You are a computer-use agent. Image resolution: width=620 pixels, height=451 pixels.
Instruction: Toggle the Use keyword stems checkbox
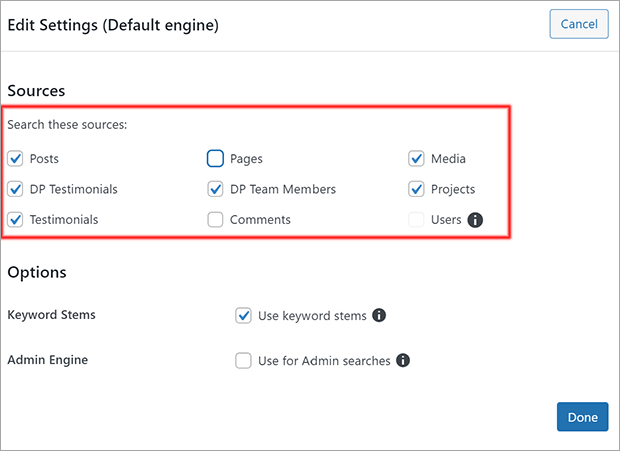pyautogui.click(x=243, y=315)
